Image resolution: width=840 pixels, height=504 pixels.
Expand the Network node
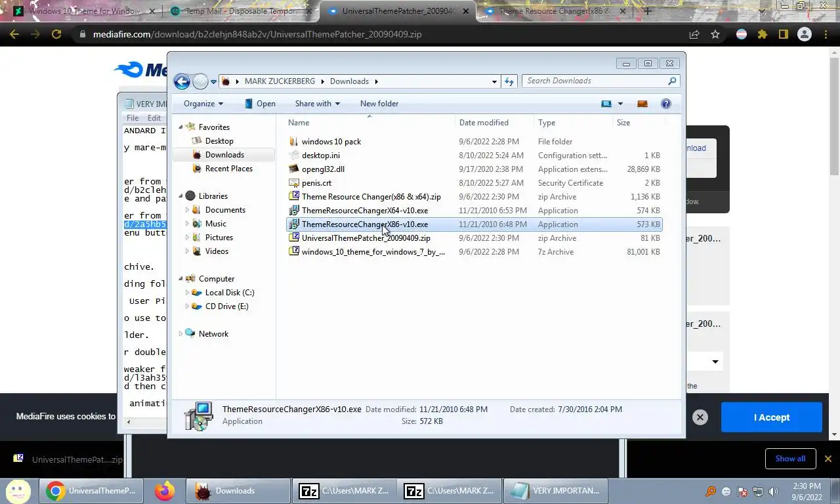point(180,334)
